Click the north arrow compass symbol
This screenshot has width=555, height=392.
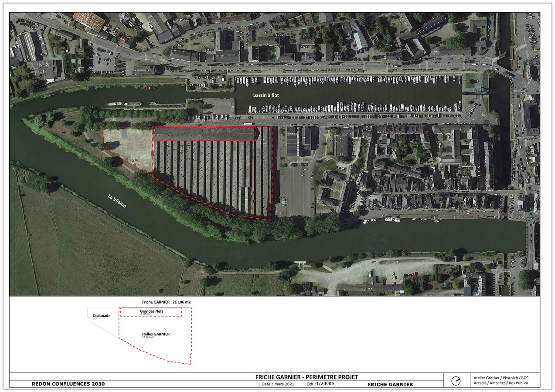click(456, 381)
